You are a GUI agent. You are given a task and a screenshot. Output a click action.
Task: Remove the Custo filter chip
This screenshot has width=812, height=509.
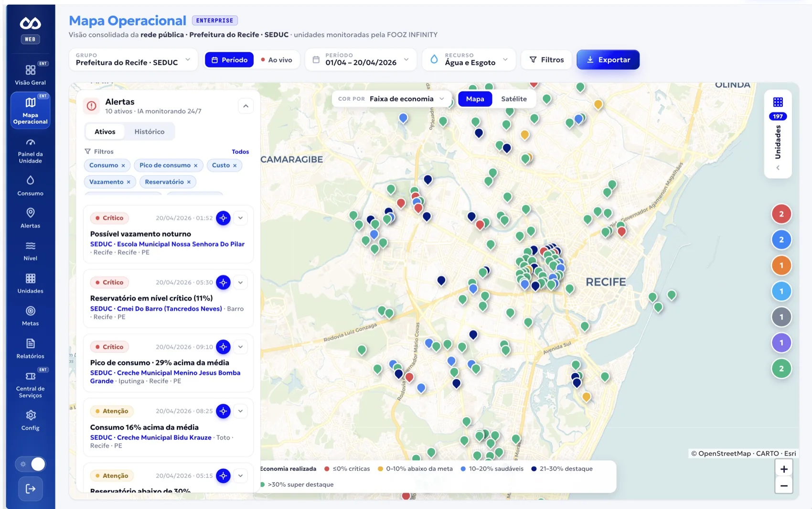coord(235,165)
